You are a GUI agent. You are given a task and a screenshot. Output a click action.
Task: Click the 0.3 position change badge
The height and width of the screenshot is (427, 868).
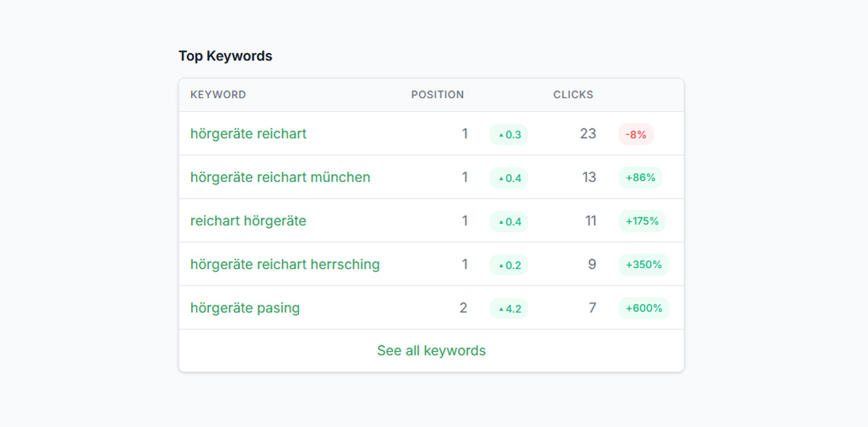(x=509, y=134)
